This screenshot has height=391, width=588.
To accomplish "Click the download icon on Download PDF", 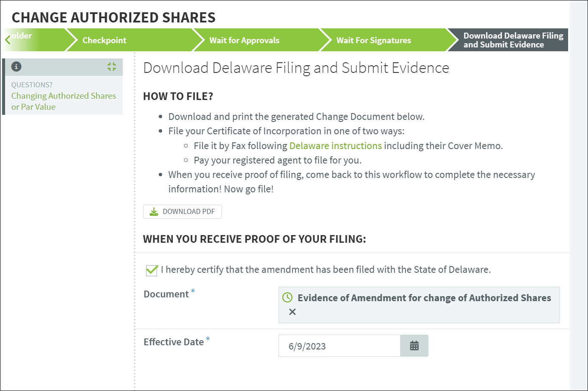I will pos(154,212).
